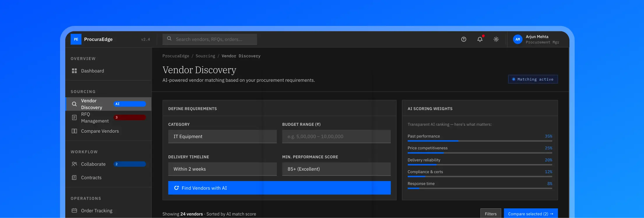Click the PE logo icon
This screenshot has width=644, height=218.
pos(76,39)
